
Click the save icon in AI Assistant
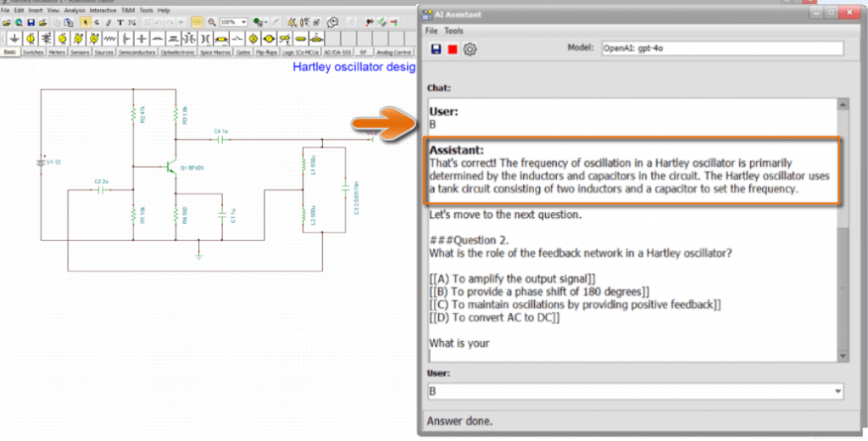coord(436,49)
